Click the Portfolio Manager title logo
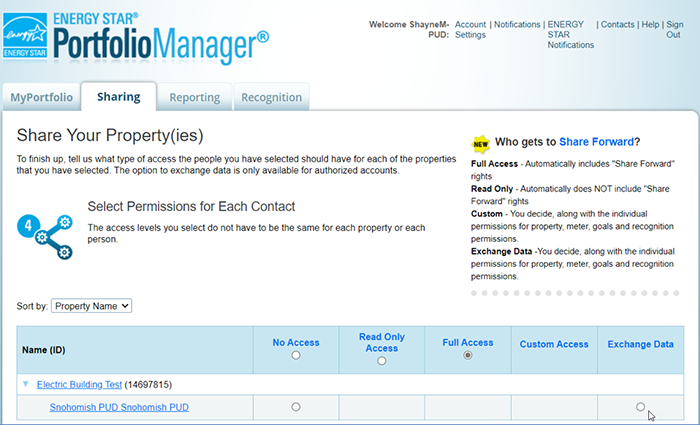Screen dimensions: 700x425 [x=161, y=39]
